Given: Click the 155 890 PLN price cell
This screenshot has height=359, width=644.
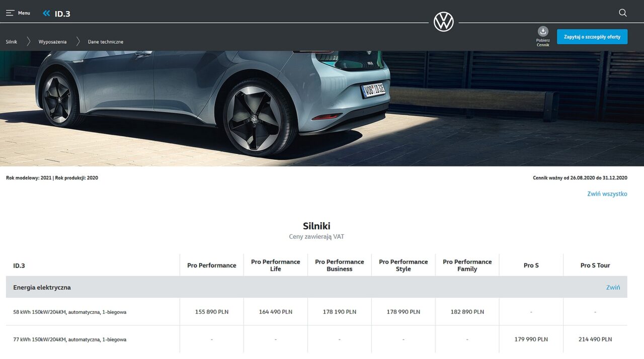Looking at the screenshot, I should click(x=212, y=312).
